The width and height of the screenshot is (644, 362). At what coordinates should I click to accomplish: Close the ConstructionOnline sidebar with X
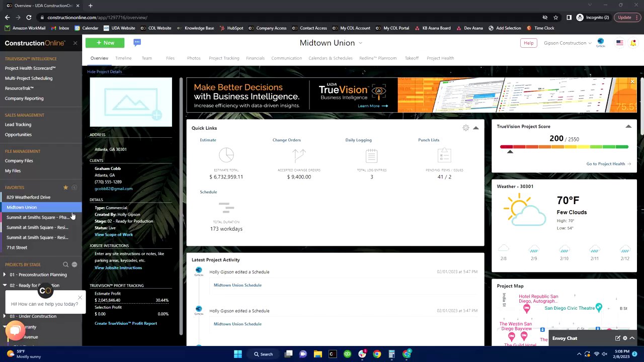point(75,43)
